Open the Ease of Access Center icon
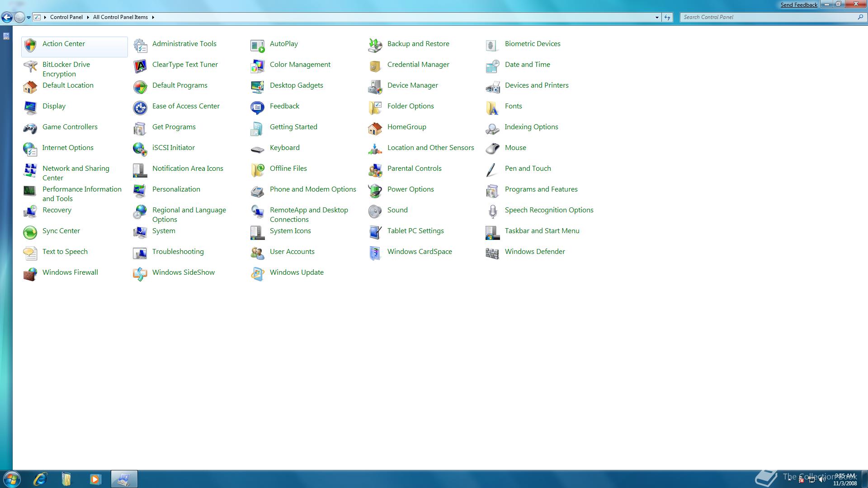Viewport: 868px width, 488px height. click(140, 108)
